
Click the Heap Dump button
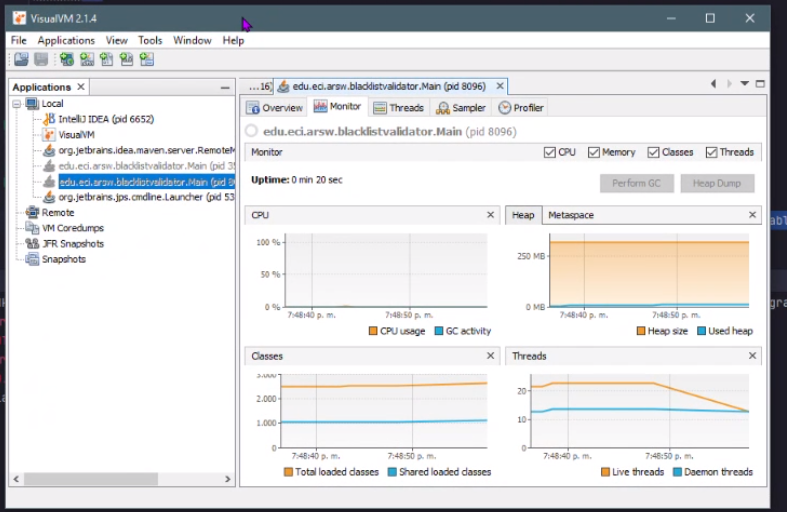[717, 183]
